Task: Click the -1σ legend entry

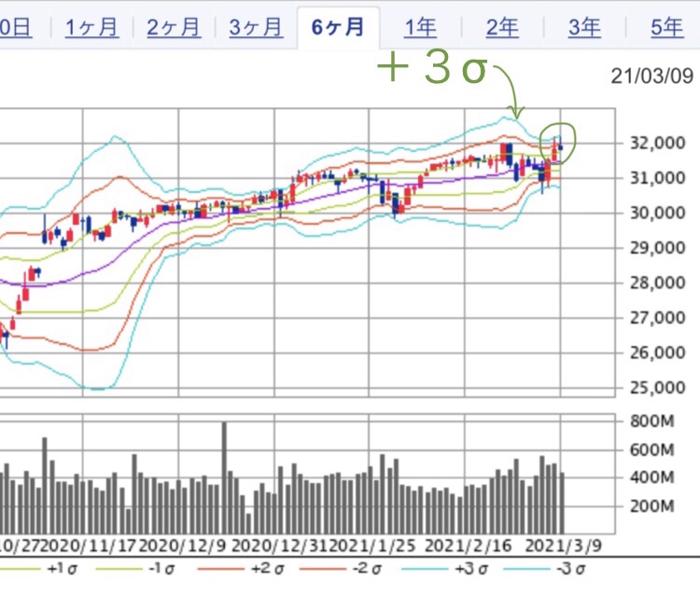Action: point(161,567)
